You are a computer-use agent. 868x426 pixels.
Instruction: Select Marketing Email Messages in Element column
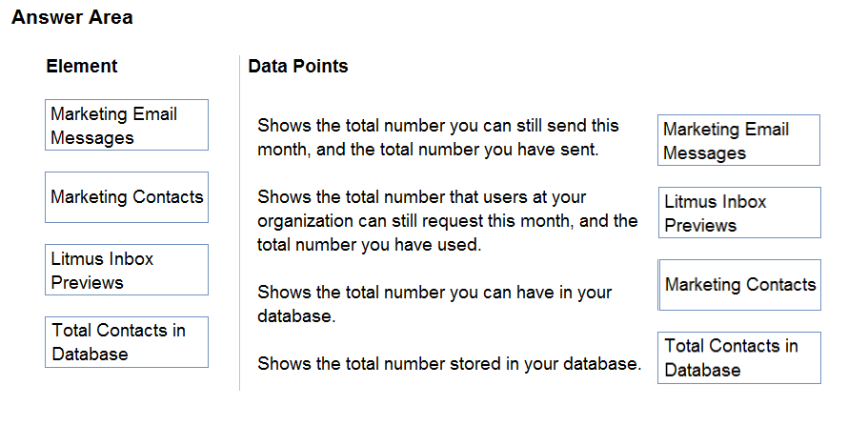click(x=127, y=125)
